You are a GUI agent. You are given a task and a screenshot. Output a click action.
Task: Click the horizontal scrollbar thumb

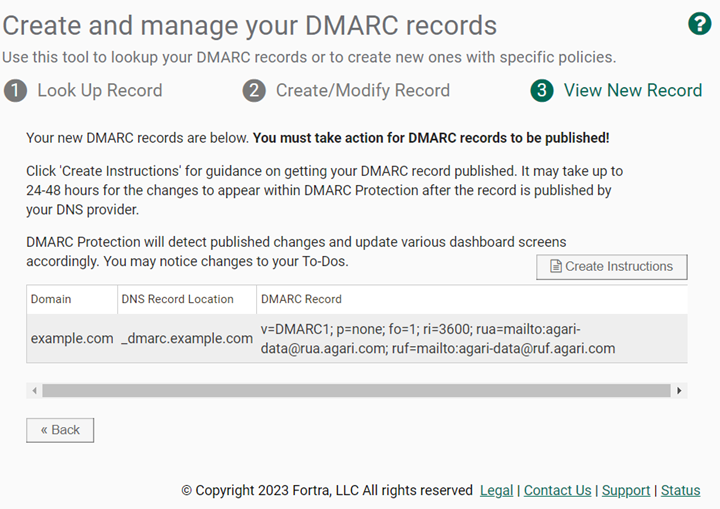[x=356, y=391]
